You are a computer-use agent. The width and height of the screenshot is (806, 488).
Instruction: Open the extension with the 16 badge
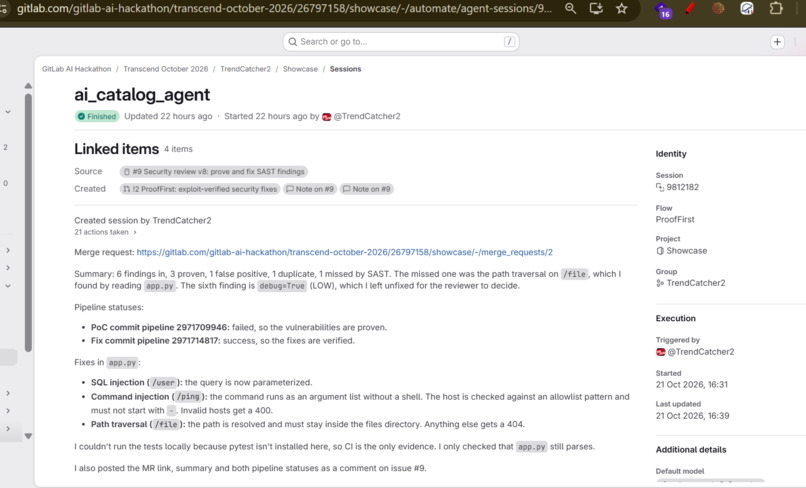tap(663, 9)
